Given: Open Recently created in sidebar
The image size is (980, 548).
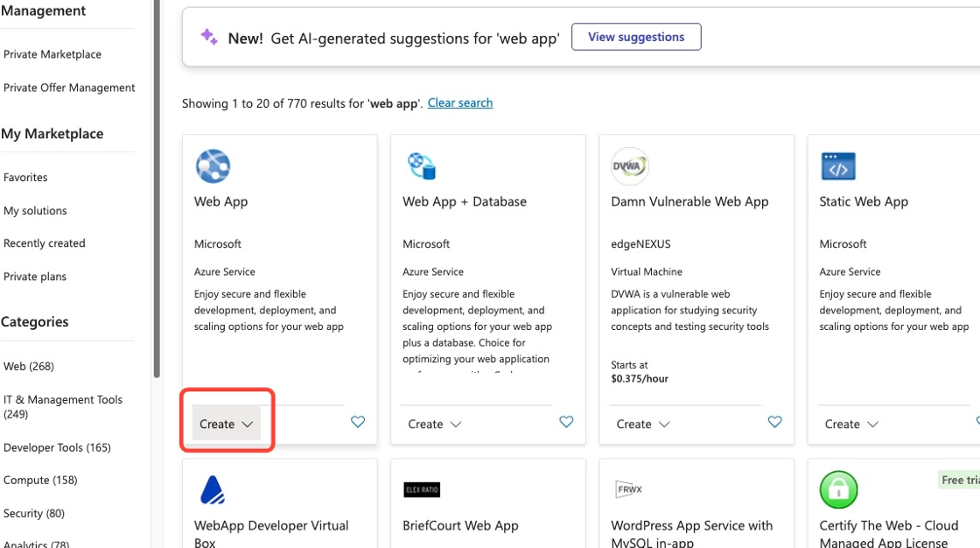Looking at the screenshot, I should click(45, 243).
